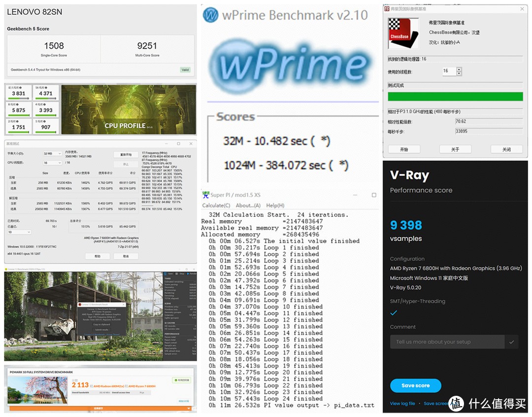Toggle the SMT/Hyper-Threading checkmark in V-Ray

pyautogui.click(x=394, y=313)
